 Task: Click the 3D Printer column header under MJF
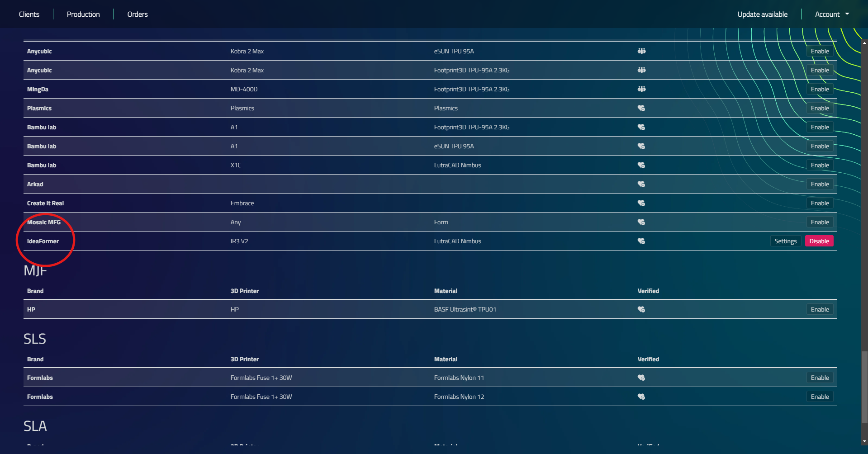245,291
